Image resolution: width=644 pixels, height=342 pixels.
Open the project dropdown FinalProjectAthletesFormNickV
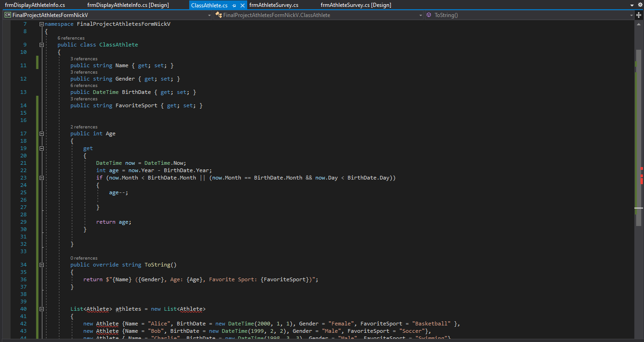(x=107, y=15)
